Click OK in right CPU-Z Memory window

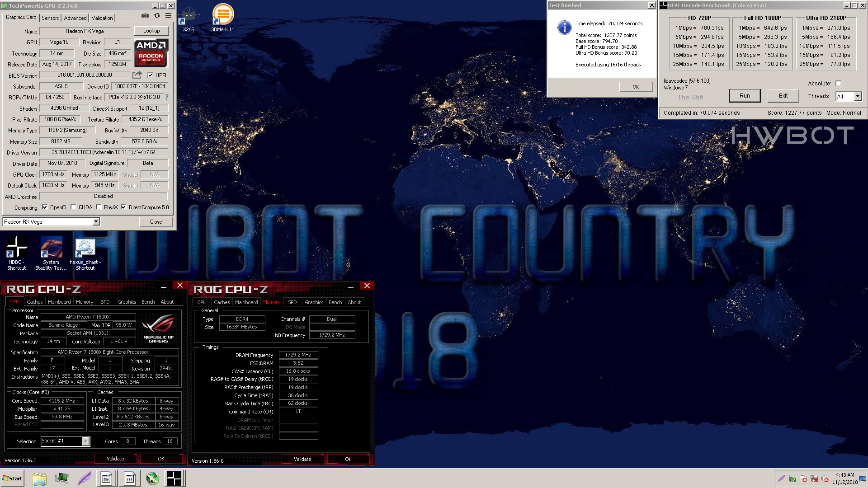coord(348,459)
